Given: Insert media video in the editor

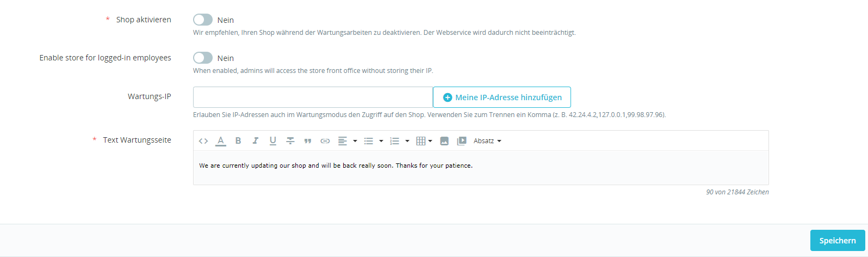Looking at the screenshot, I should [x=462, y=141].
